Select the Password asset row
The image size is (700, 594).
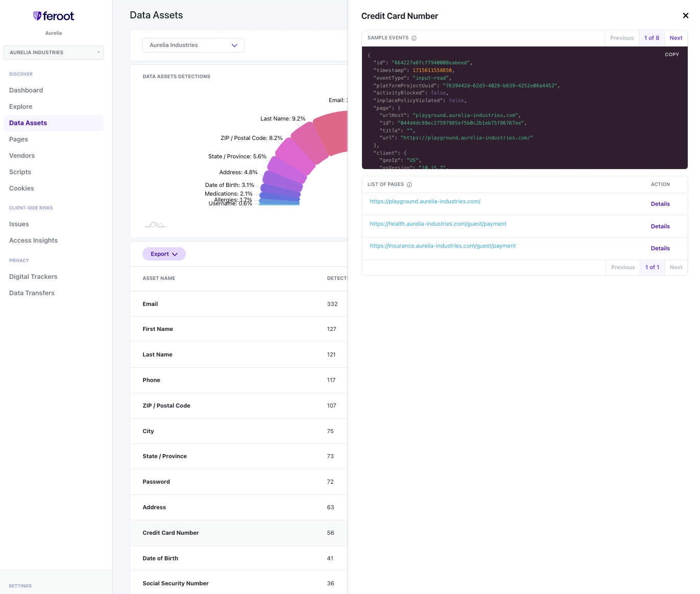coord(239,482)
